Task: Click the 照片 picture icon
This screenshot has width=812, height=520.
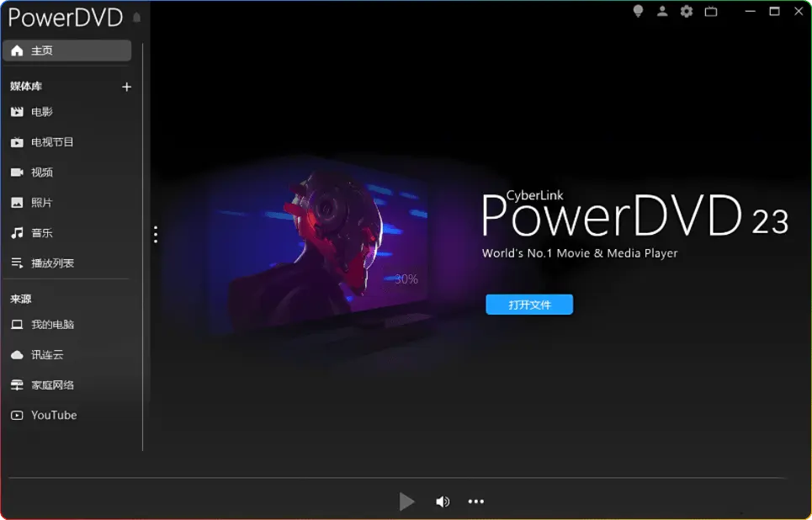Action: coord(17,203)
